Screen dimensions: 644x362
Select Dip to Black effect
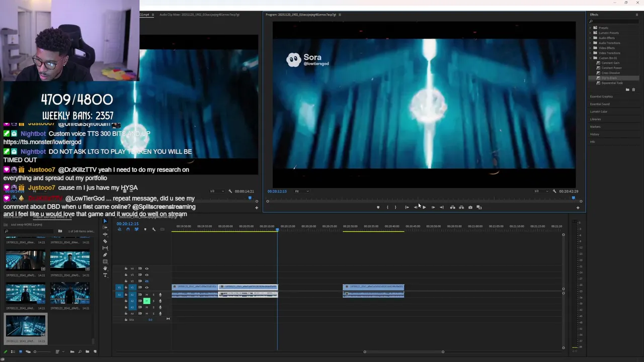point(609,78)
